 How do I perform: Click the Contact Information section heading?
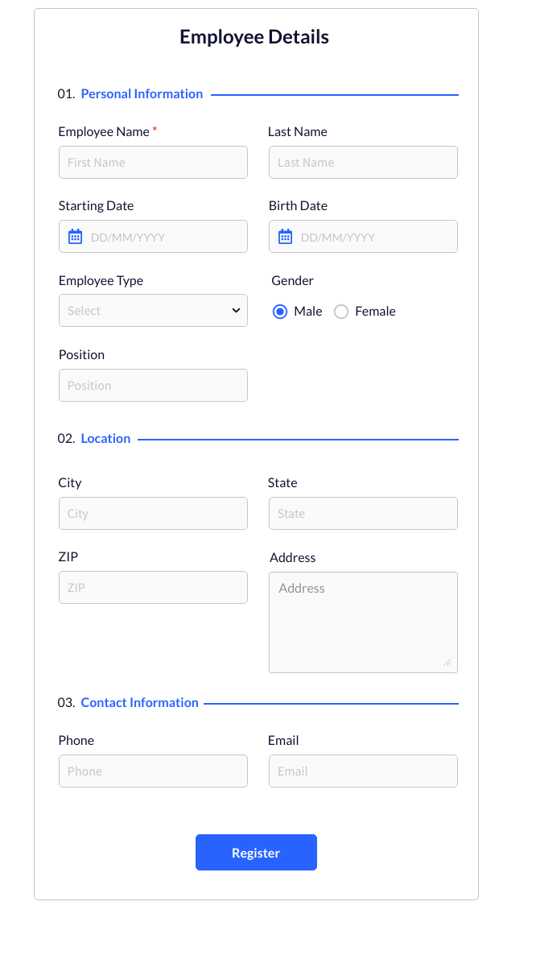[139, 703]
